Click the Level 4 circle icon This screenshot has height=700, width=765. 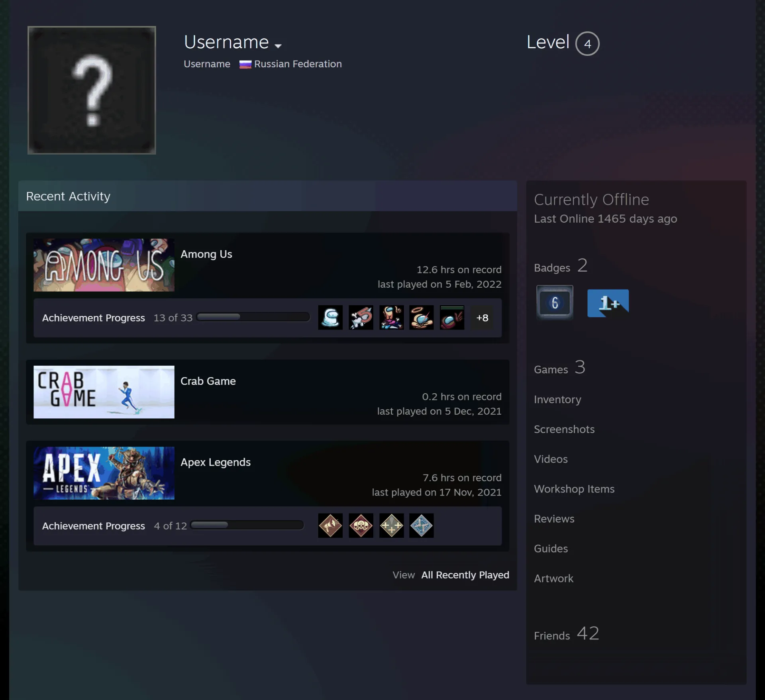click(587, 43)
